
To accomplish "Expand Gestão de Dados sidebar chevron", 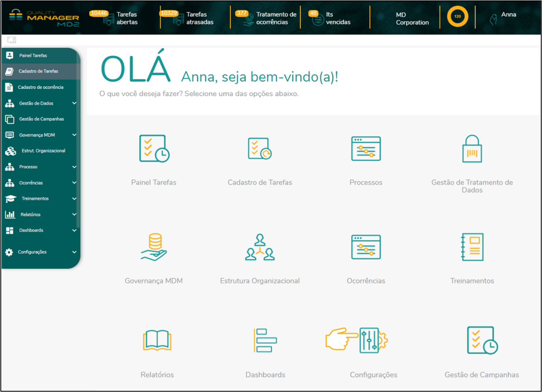I will pyautogui.click(x=74, y=103).
